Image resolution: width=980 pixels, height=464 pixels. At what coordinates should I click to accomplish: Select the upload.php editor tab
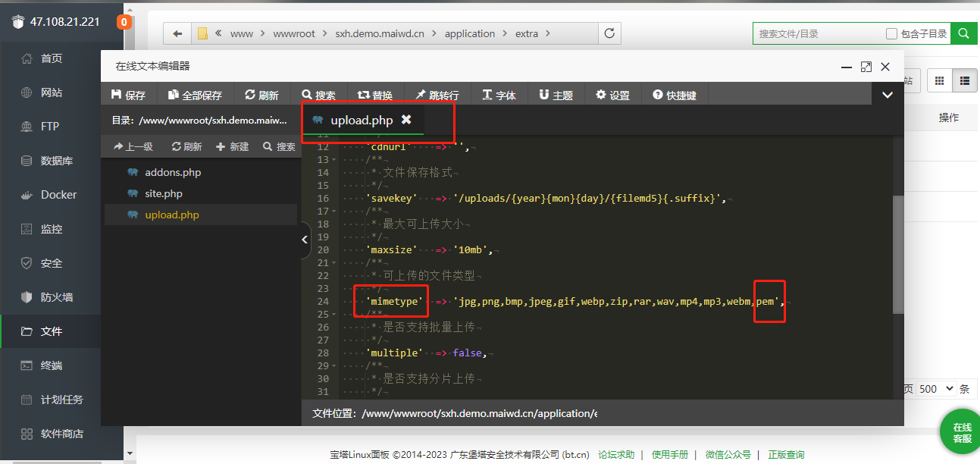click(x=362, y=120)
